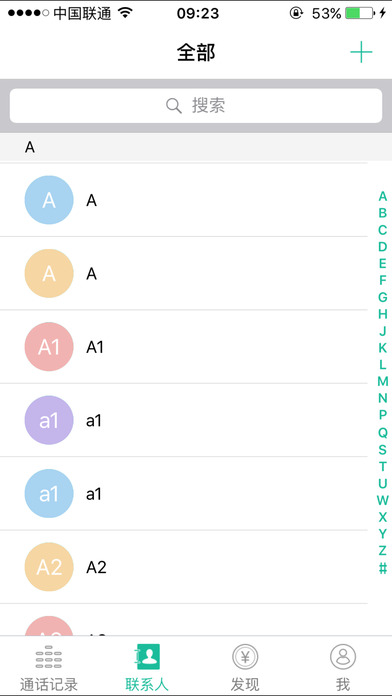Open the blue avatar a1 contact
392x696 pixels.
click(49, 493)
